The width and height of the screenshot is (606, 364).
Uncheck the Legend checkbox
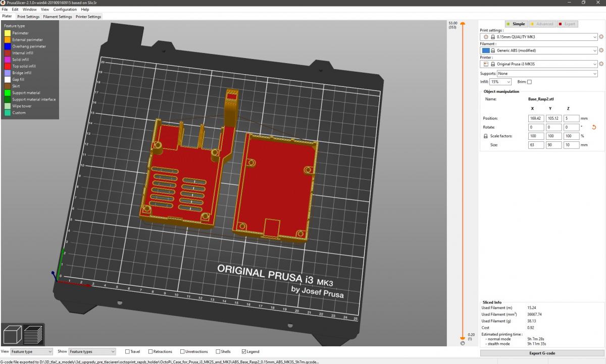point(244,351)
